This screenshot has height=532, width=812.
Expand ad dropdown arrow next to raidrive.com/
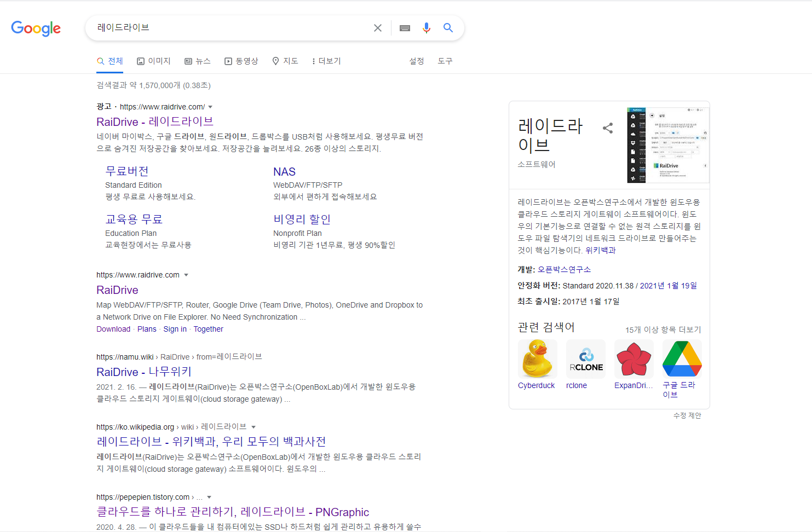coord(210,107)
